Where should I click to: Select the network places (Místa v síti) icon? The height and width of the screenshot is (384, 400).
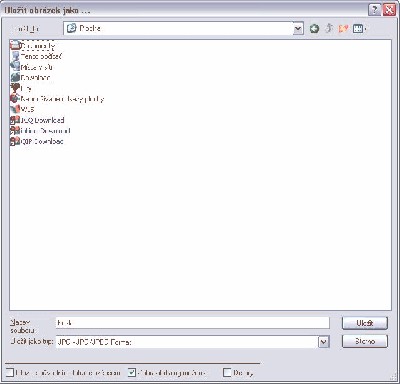point(15,67)
